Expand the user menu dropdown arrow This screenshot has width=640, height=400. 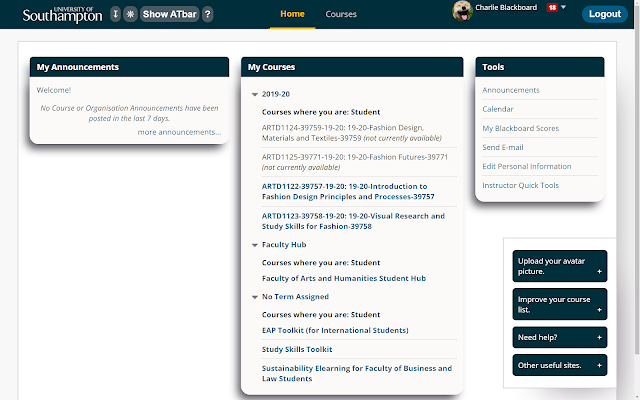point(564,7)
